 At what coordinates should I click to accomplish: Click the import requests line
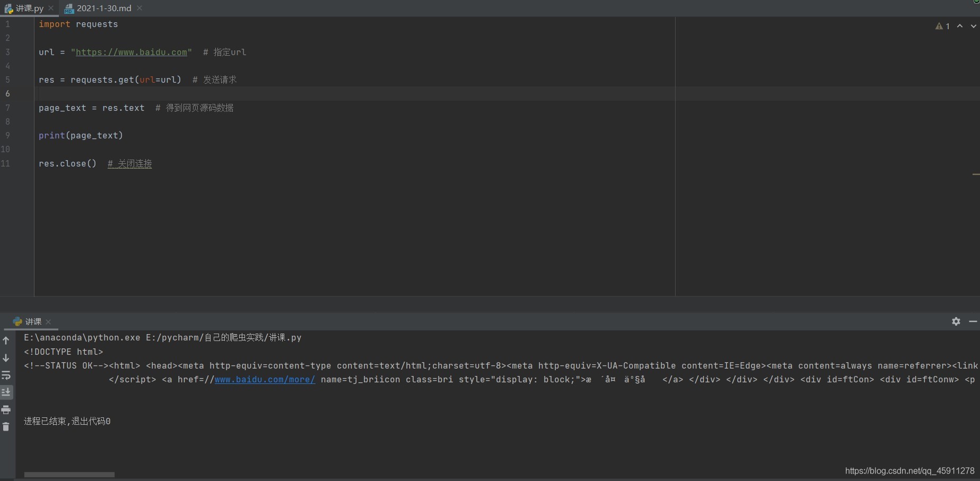pos(78,24)
